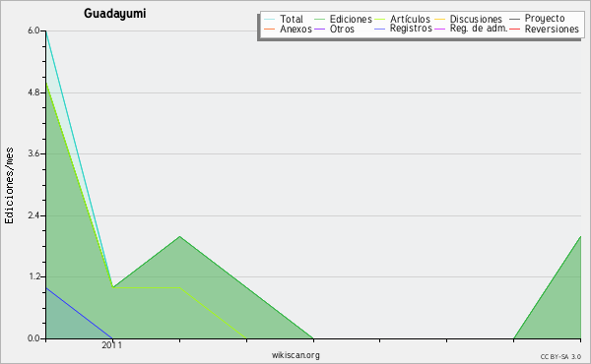Click the red Reversiones legend line swatch
591x364 pixels.
514,29
